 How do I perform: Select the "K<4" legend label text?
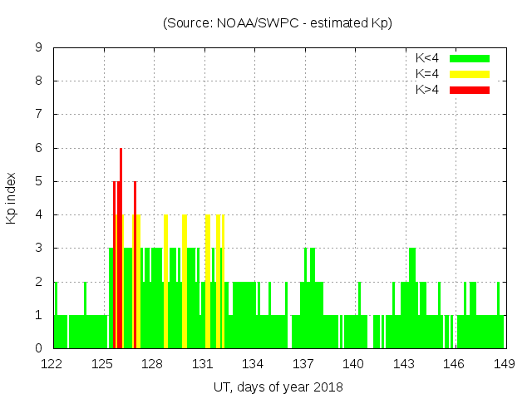(x=427, y=58)
